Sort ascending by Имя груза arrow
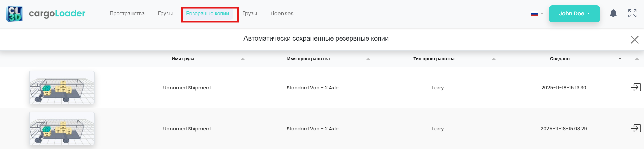This screenshot has width=644, height=149. click(x=243, y=59)
